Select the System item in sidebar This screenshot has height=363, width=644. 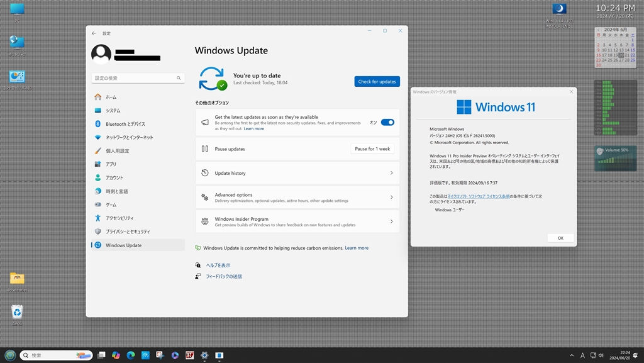(113, 111)
